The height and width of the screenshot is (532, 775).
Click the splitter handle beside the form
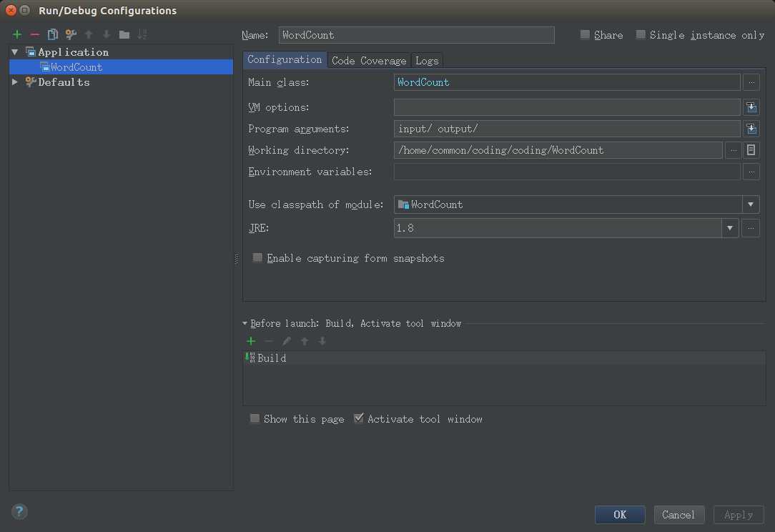(x=236, y=259)
